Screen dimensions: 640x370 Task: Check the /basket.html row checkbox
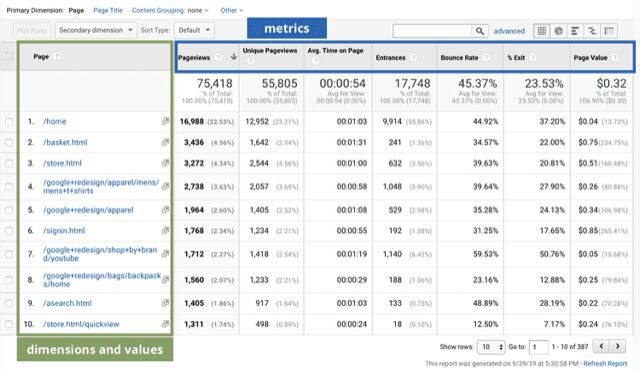coord(9,142)
